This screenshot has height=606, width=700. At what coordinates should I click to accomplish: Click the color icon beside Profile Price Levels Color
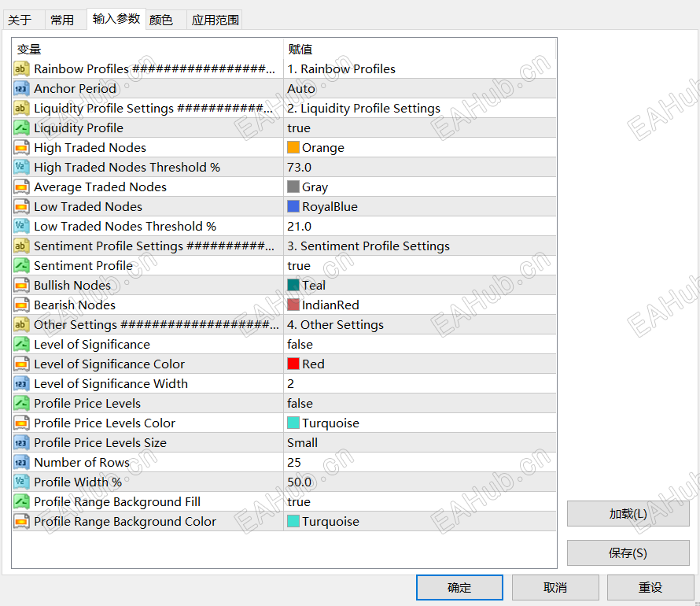(x=21, y=423)
